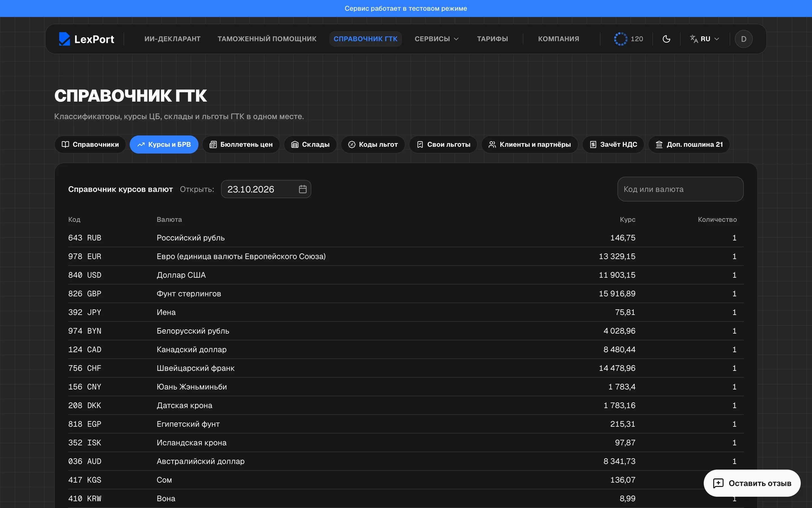
Task: Switch to Коды льгот tab
Action: pos(373,144)
